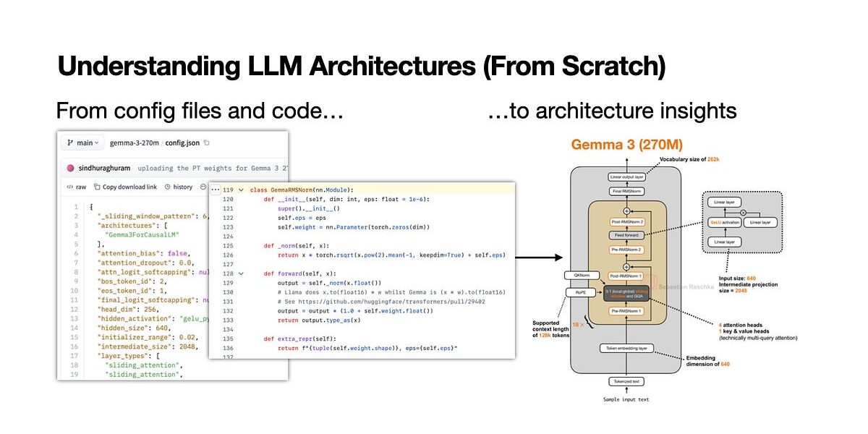Open the file history
This screenshot has width=868, height=434.
(x=179, y=187)
